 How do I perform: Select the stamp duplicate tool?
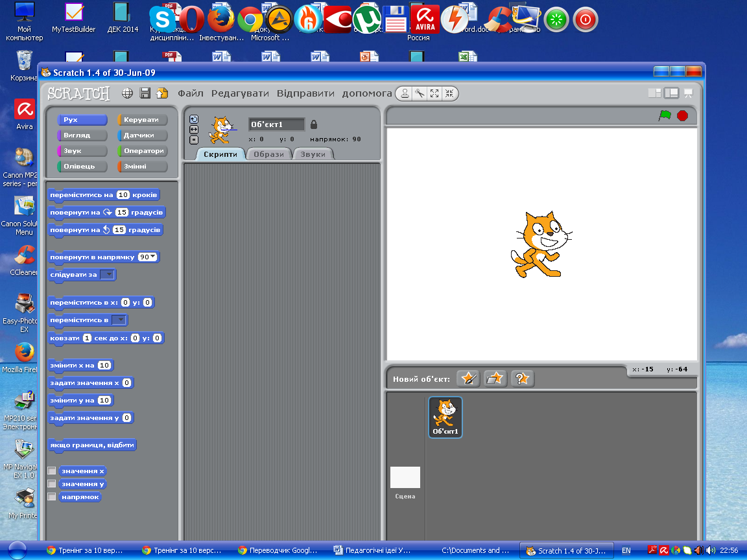point(405,93)
